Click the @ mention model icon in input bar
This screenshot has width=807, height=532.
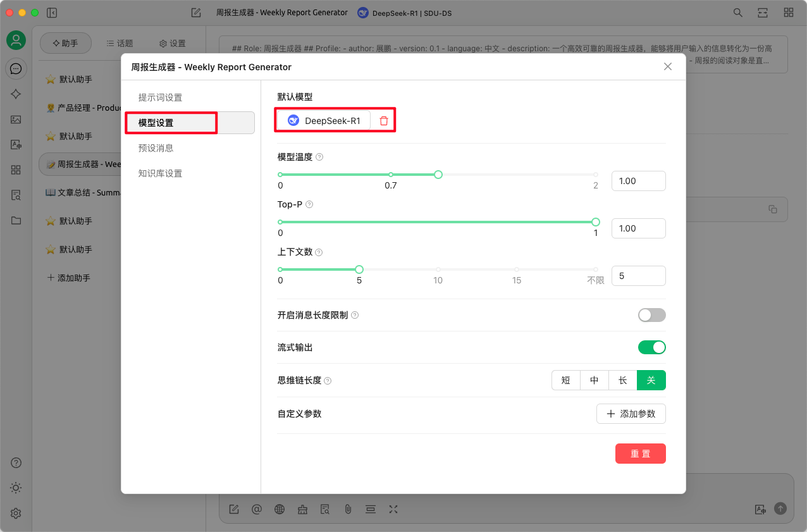[x=256, y=509]
